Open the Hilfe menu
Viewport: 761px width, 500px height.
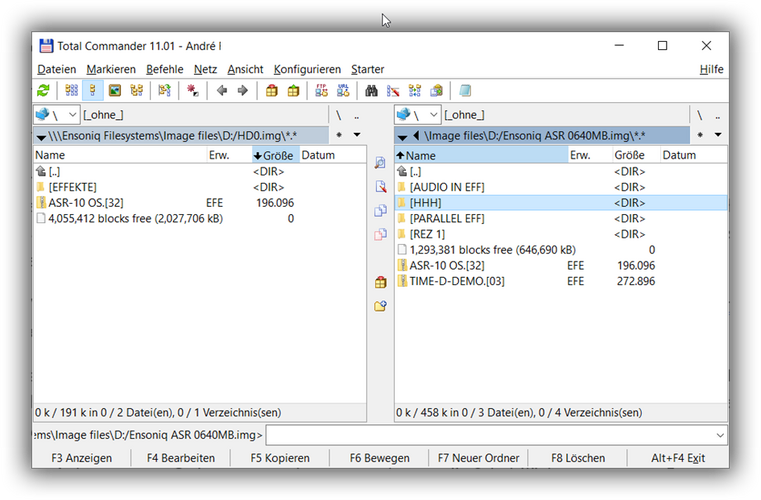point(711,69)
